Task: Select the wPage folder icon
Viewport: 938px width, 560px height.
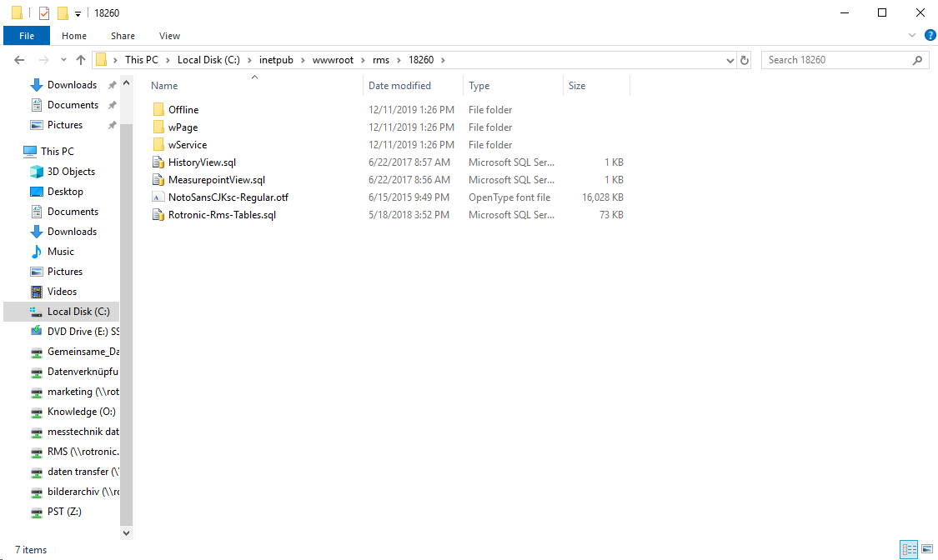Action: pos(158,127)
